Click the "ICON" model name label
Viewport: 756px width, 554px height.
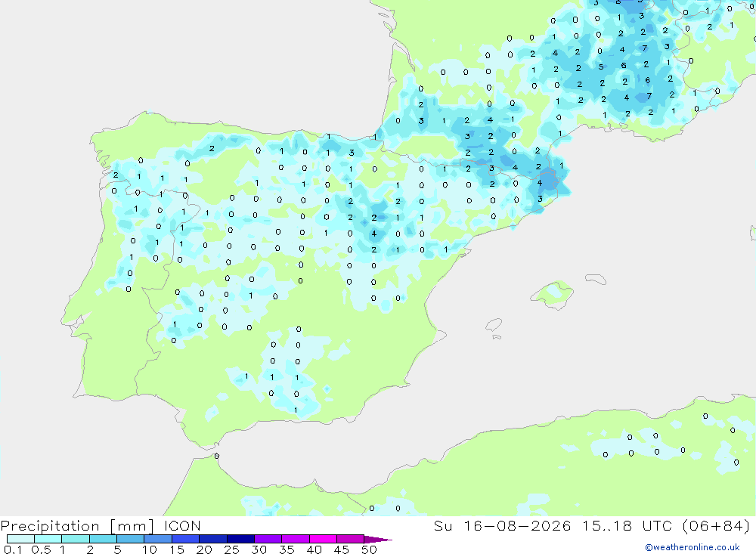pos(182,525)
